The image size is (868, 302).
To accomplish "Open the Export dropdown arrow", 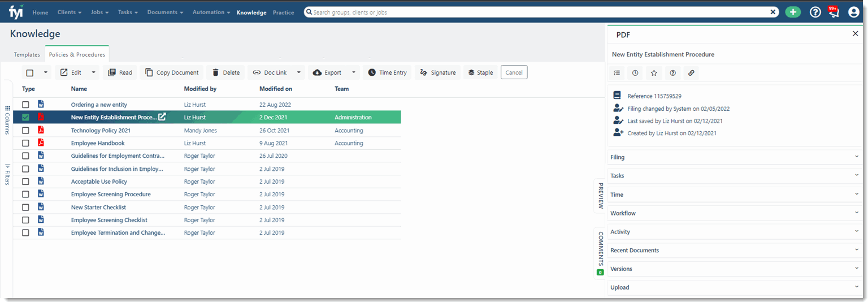I will point(353,72).
